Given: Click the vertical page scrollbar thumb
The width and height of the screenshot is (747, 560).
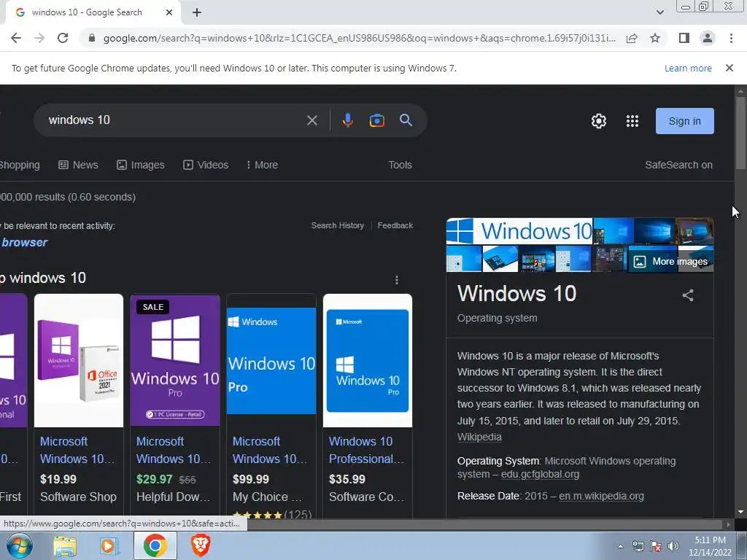Looking at the screenshot, I should click(741, 133).
